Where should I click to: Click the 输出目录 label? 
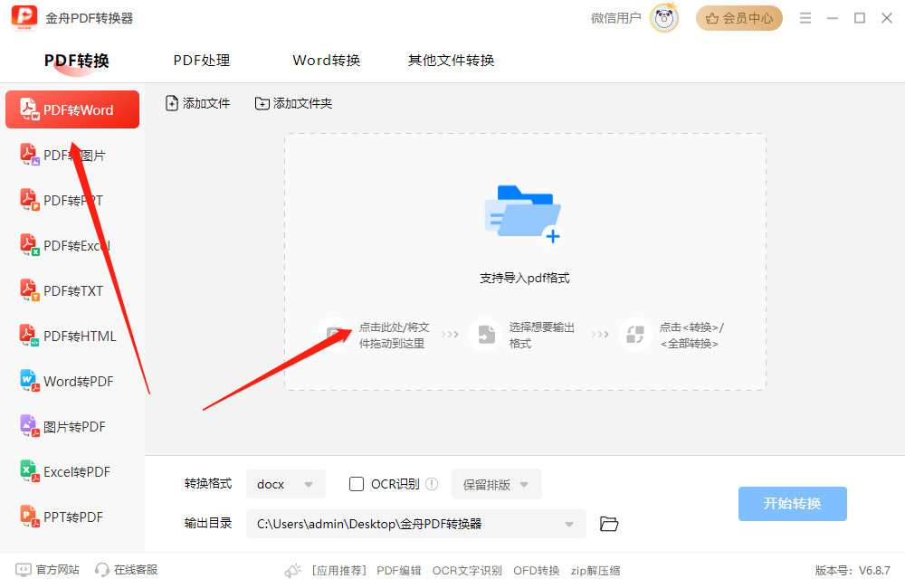tap(208, 524)
